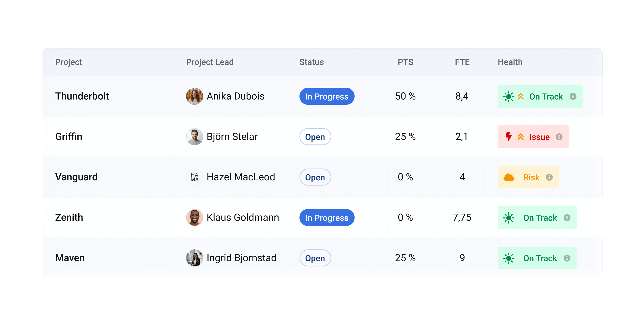Click the double chevron arrow in Thunderbolt's badge
This screenshot has width=644, height=325.
click(520, 97)
